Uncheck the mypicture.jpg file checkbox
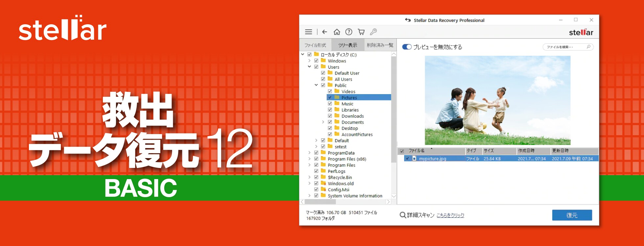This screenshot has width=644, height=246. tap(407, 159)
